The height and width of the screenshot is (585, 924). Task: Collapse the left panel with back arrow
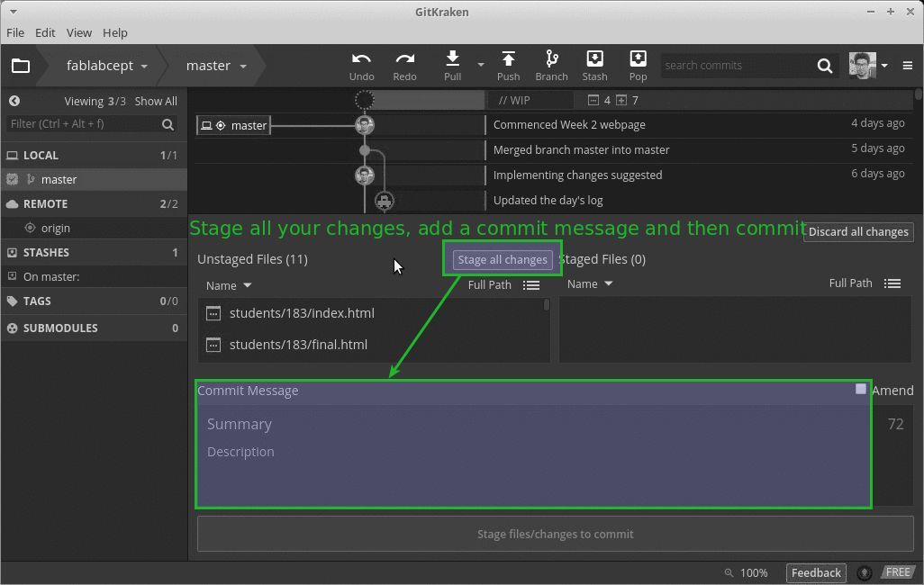tap(14, 101)
